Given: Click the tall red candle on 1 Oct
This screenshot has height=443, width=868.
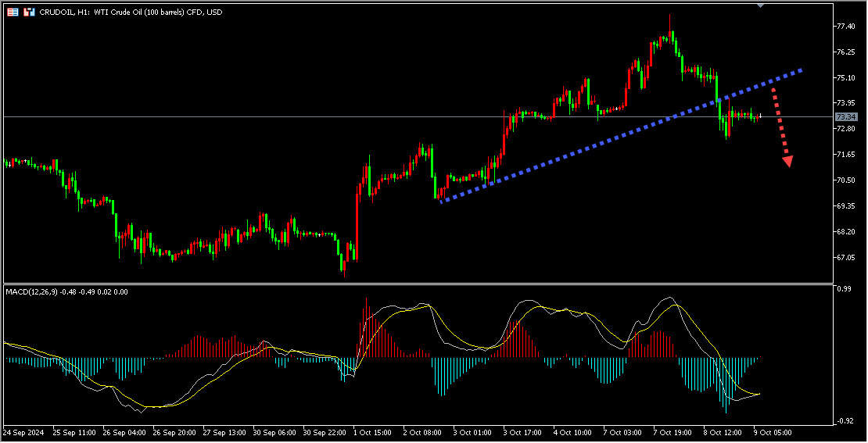Looking at the screenshot, I should click(357, 224).
